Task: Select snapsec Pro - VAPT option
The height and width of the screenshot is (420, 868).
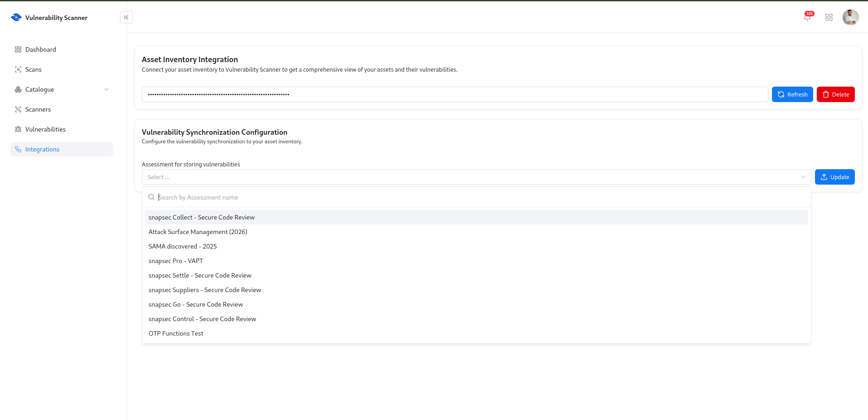Action: point(476,261)
